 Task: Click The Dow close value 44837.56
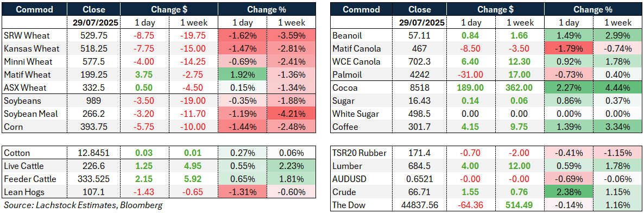point(422,205)
